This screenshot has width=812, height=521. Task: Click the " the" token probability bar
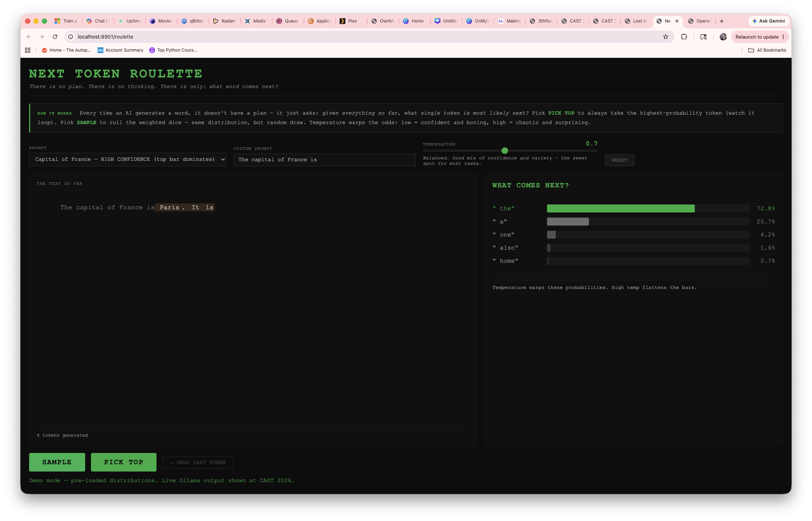pyautogui.click(x=648, y=208)
